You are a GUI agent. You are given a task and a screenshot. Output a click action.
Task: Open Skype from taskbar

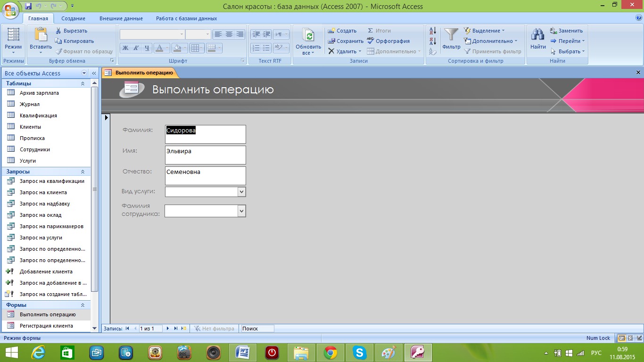360,353
